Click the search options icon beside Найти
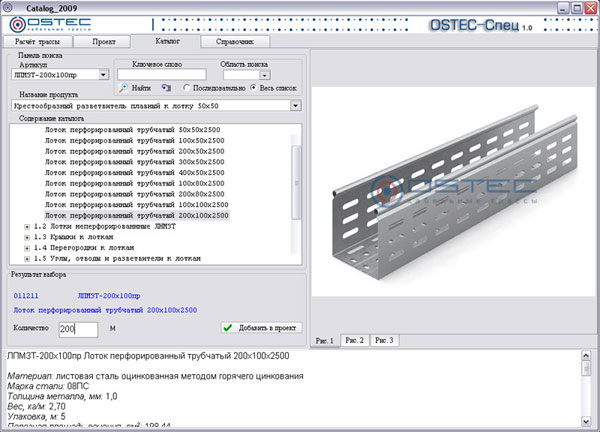600x432 pixels. click(167, 89)
